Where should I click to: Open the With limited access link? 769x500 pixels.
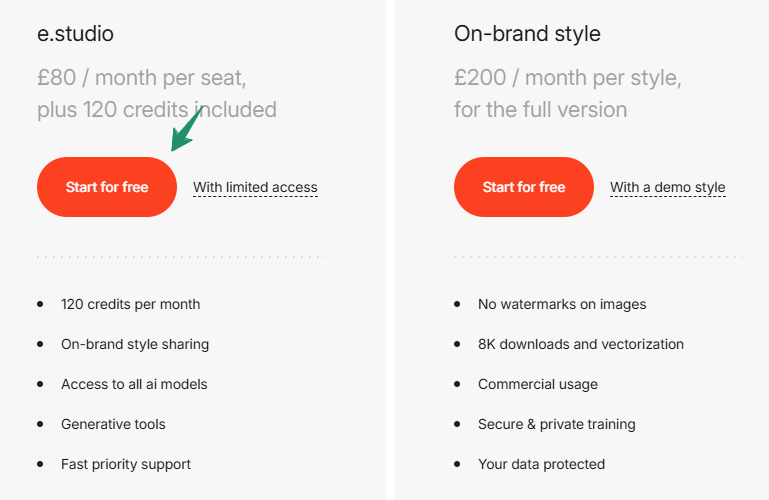click(x=255, y=187)
